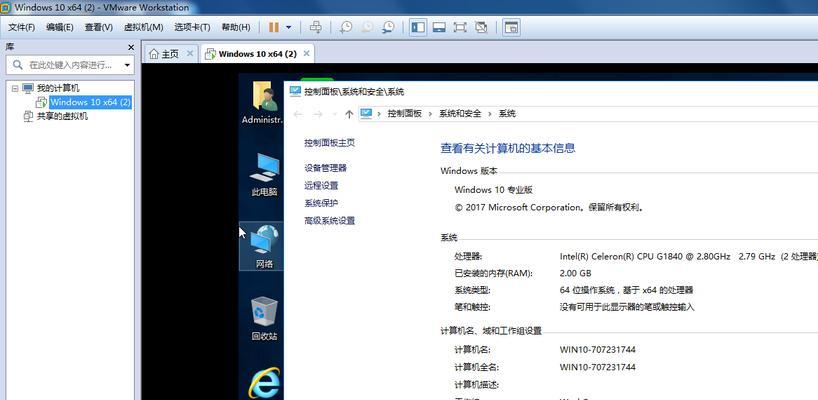818x400 pixels.
Task: Open 远程设置 link
Action: point(321,186)
